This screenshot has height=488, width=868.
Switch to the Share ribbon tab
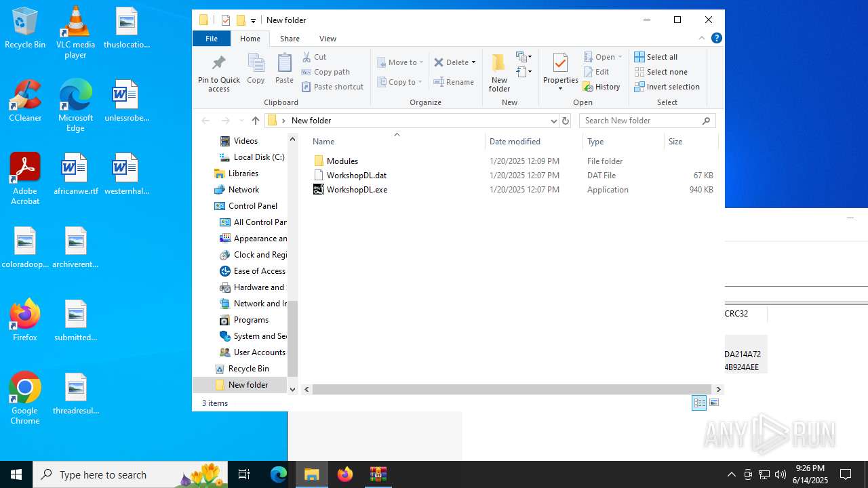pyautogui.click(x=290, y=39)
